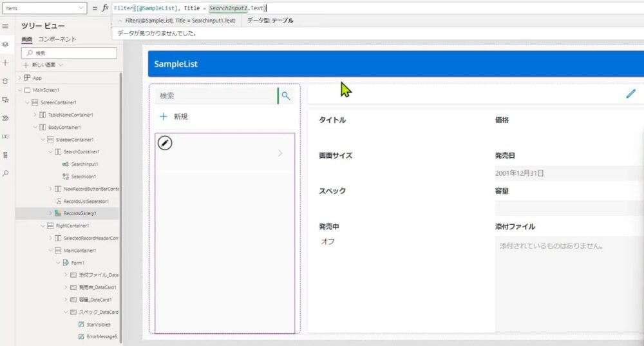The width and height of the screenshot is (644, 346).
Task: Click the 2001年12月31日 date value
Action: point(519,173)
